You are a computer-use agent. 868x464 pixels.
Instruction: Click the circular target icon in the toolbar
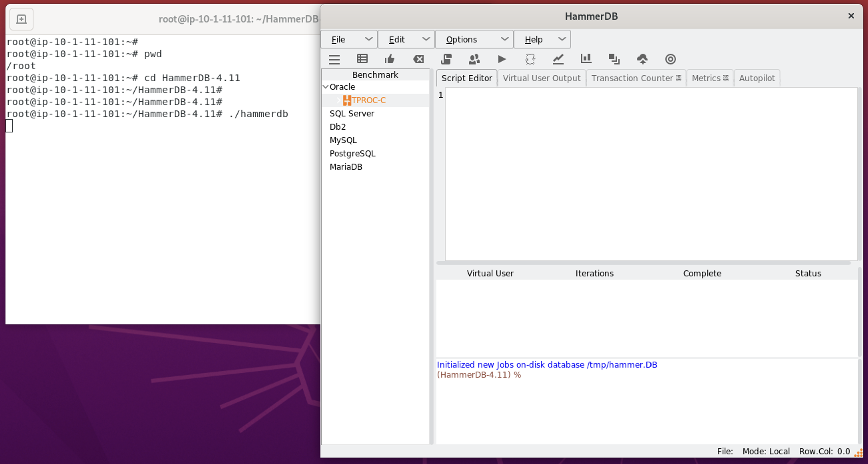tap(670, 59)
